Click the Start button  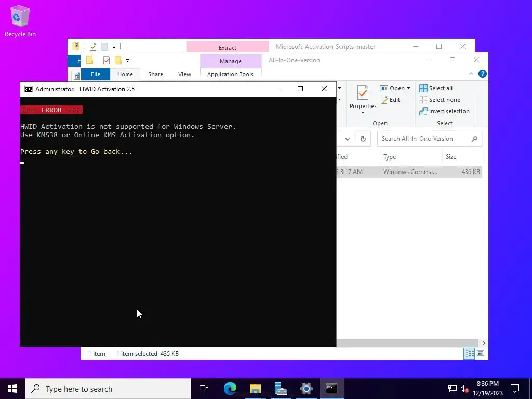tap(12, 389)
